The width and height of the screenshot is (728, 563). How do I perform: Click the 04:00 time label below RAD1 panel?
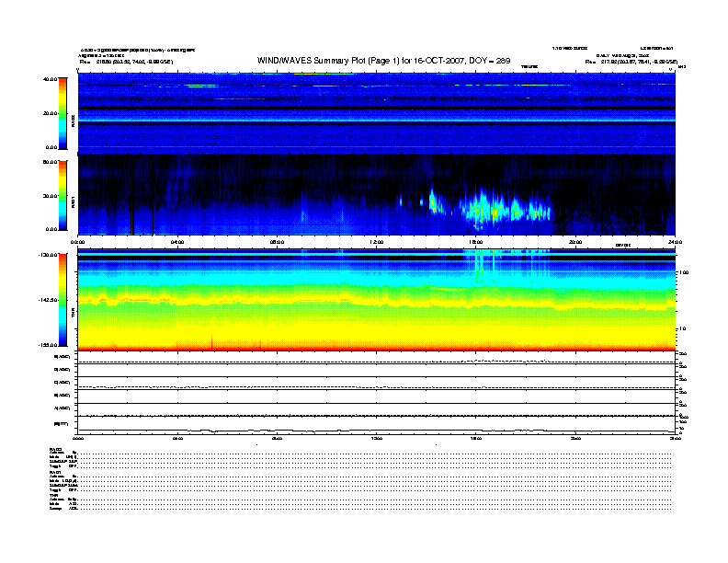pyautogui.click(x=177, y=242)
